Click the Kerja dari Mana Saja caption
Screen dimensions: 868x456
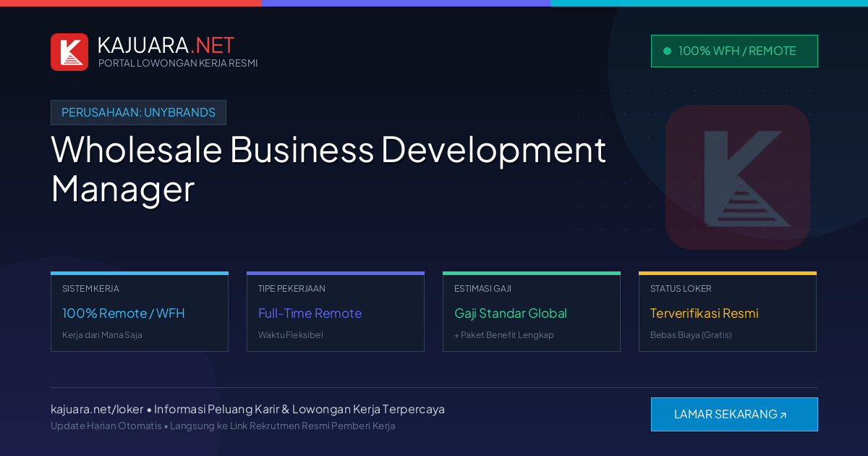102,335
